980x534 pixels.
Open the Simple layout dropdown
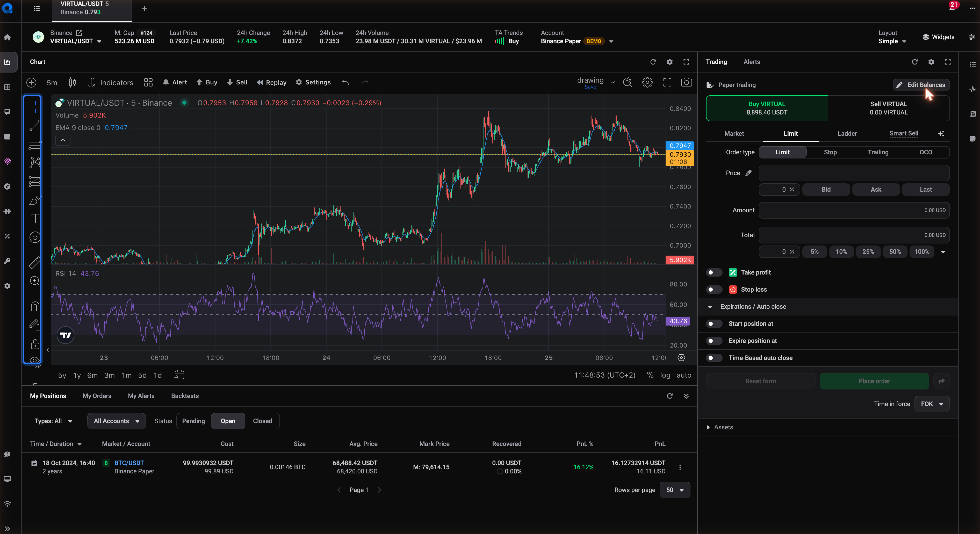pyautogui.click(x=892, y=41)
